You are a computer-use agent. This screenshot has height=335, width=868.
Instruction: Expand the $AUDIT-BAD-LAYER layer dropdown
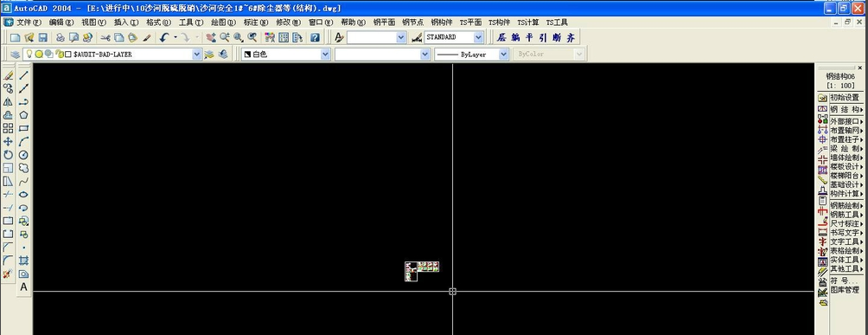pyautogui.click(x=197, y=55)
